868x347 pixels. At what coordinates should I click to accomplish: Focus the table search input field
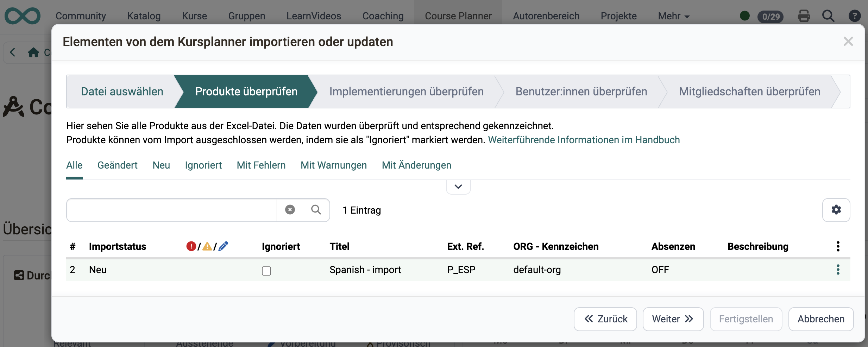172,210
